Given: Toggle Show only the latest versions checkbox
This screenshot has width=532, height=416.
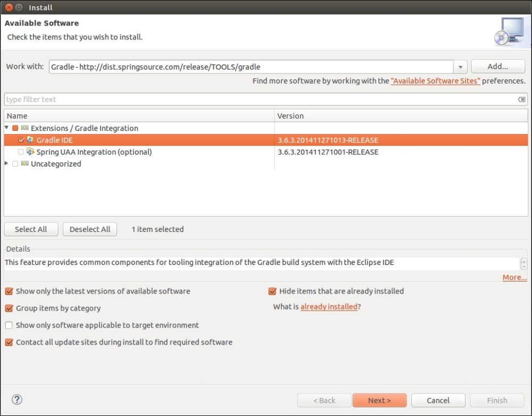Looking at the screenshot, I should pos(9,291).
